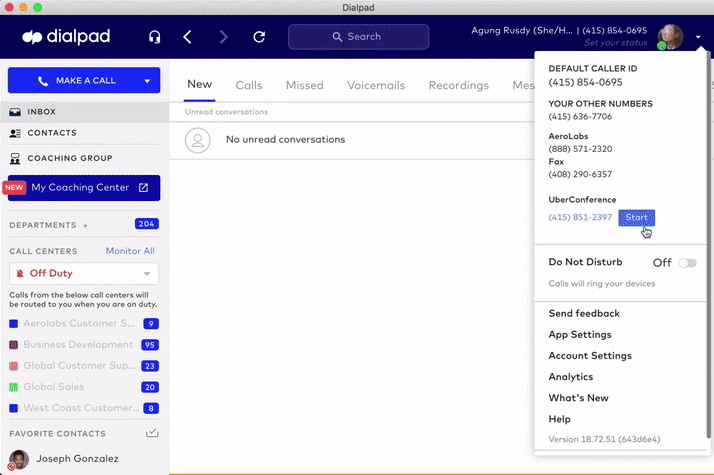The image size is (714, 475).
Task: Click other number (415) 636-7706
Action: [x=580, y=117]
